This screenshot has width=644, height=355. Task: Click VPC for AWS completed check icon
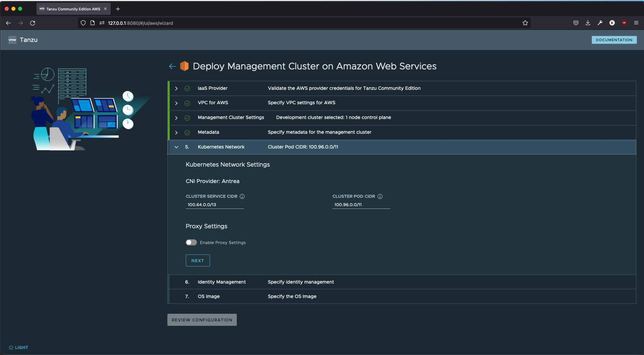pyautogui.click(x=187, y=103)
